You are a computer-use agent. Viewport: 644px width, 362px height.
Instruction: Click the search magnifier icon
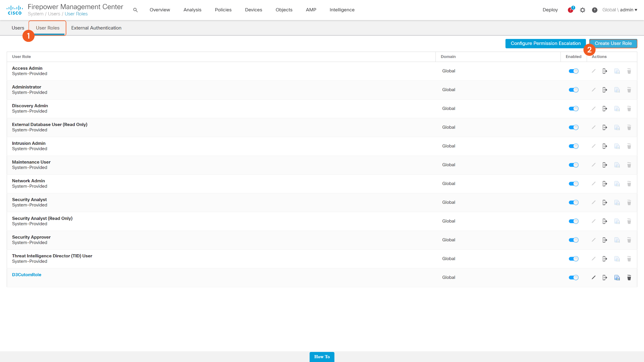pos(135,10)
